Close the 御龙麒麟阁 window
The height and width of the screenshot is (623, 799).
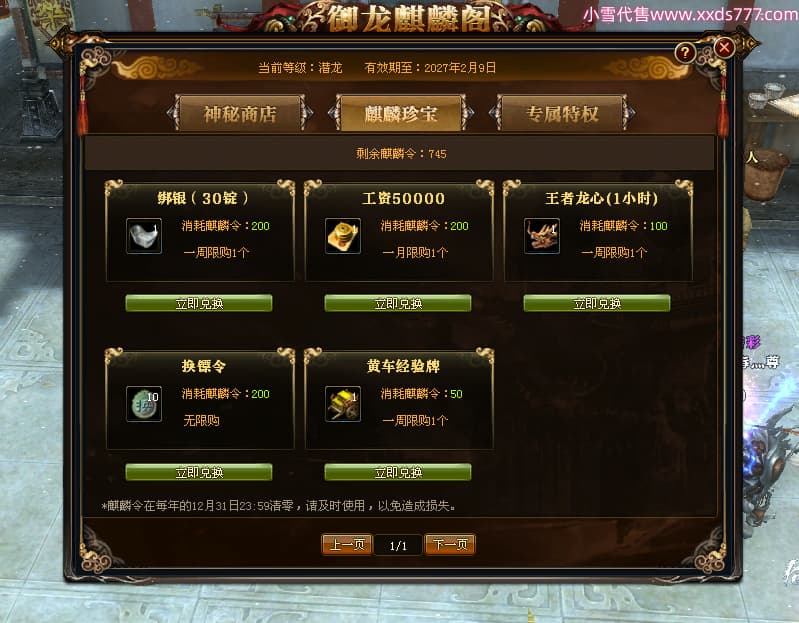click(724, 48)
